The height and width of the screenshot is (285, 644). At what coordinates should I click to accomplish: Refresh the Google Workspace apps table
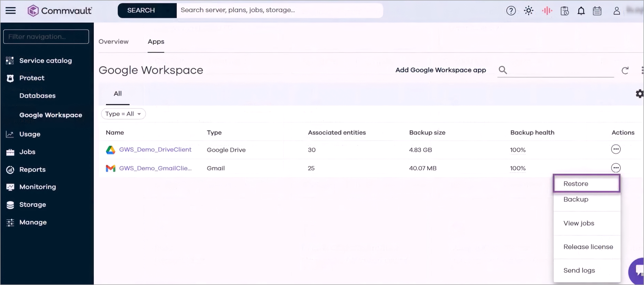click(x=625, y=70)
